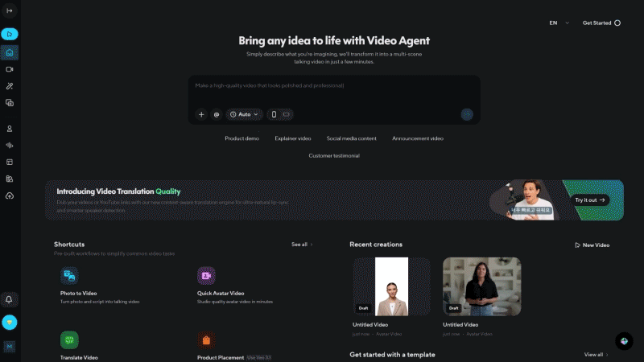Click the Recent creations heading

pos(376,245)
